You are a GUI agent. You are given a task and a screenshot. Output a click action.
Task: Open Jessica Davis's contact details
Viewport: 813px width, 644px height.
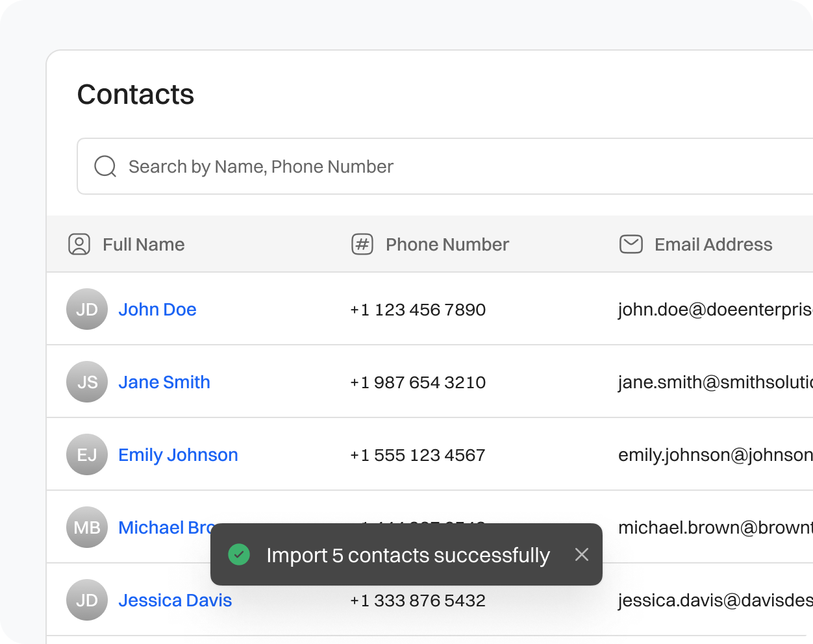[x=175, y=600]
